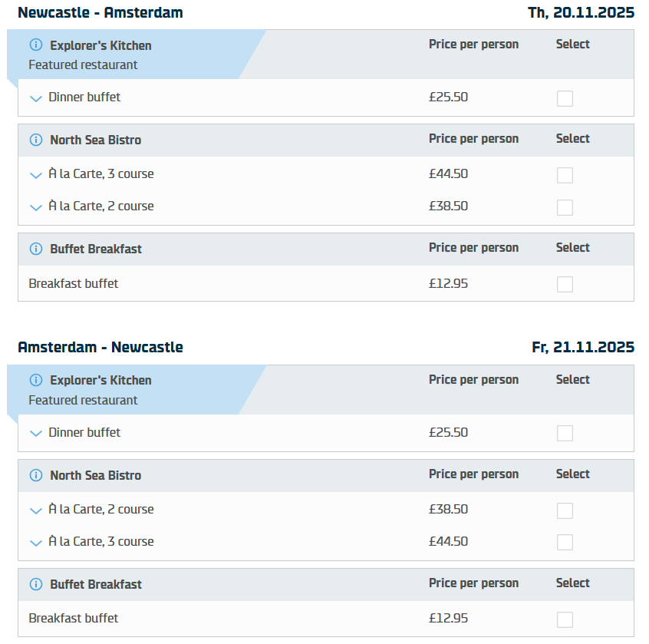The image size is (649, 644).
Task: Select Dinner buffet checkbox for Newcastle - Amsterdam
Action: point(565,98)
